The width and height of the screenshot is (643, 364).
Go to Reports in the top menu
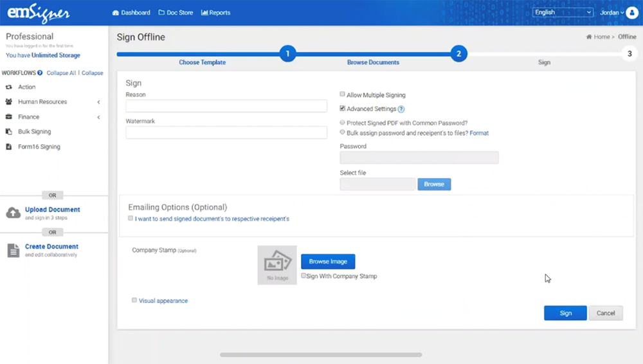[x=216, y=12]
